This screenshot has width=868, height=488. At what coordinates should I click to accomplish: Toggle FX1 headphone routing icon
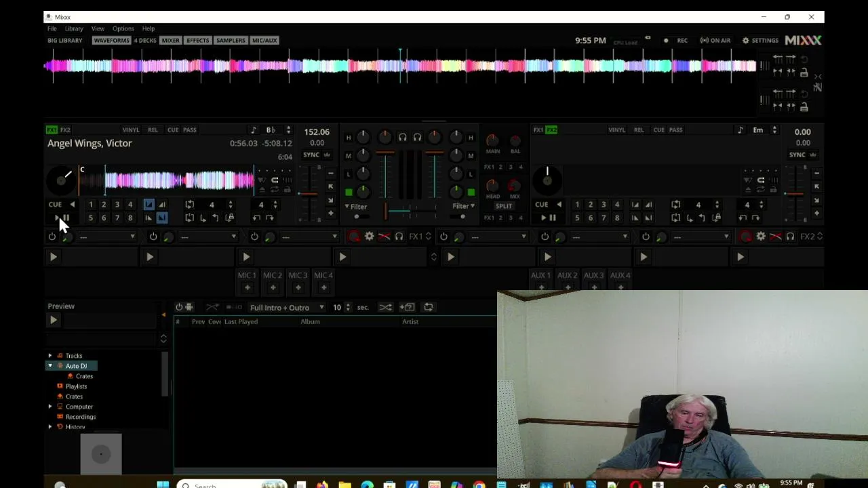399,237
